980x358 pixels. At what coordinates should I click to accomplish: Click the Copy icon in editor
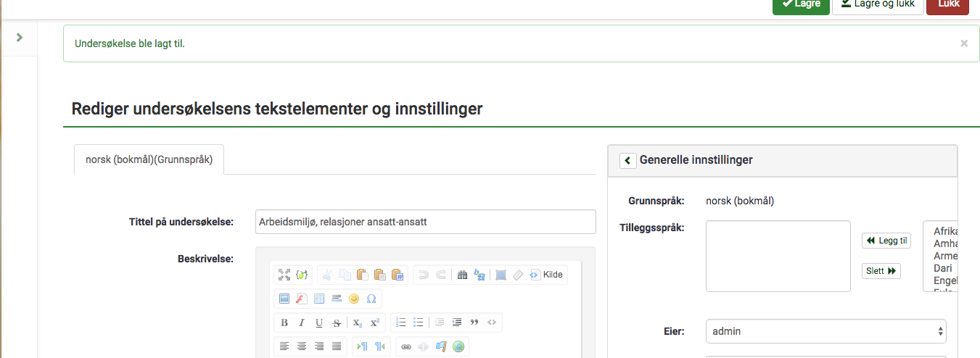[345, 275]
